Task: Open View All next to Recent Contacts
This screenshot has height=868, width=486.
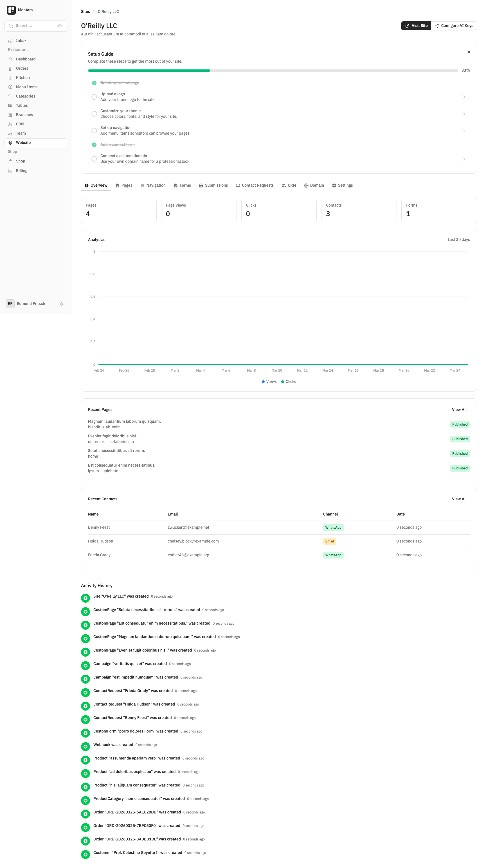Action: pyautogui.click(x=459, y=499)
